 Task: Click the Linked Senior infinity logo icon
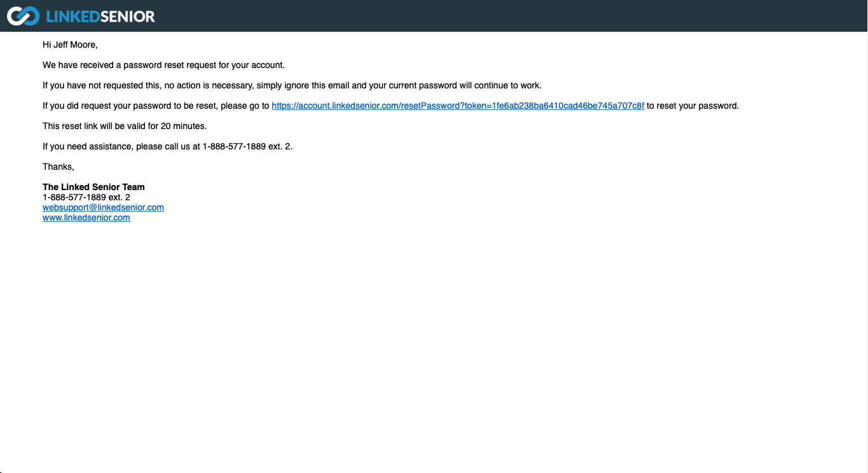[x=23, y=16]
